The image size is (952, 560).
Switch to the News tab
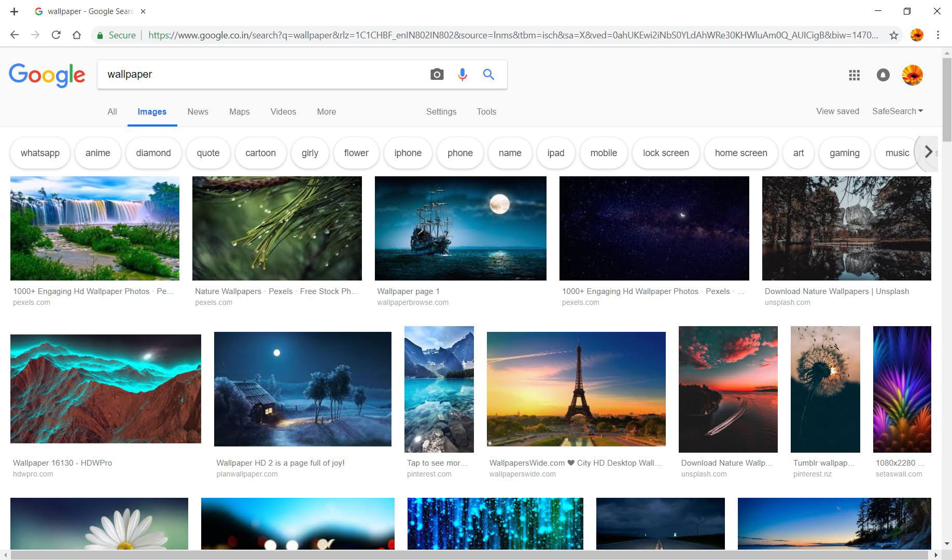pyautogui.click(x=198, y=111)
